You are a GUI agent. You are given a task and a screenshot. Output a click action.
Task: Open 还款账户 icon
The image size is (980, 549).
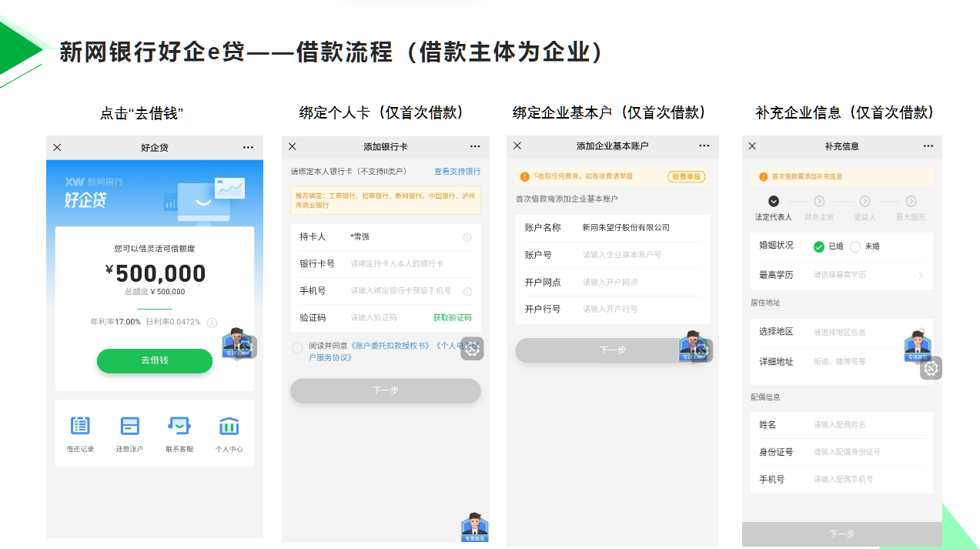(129, 434)
